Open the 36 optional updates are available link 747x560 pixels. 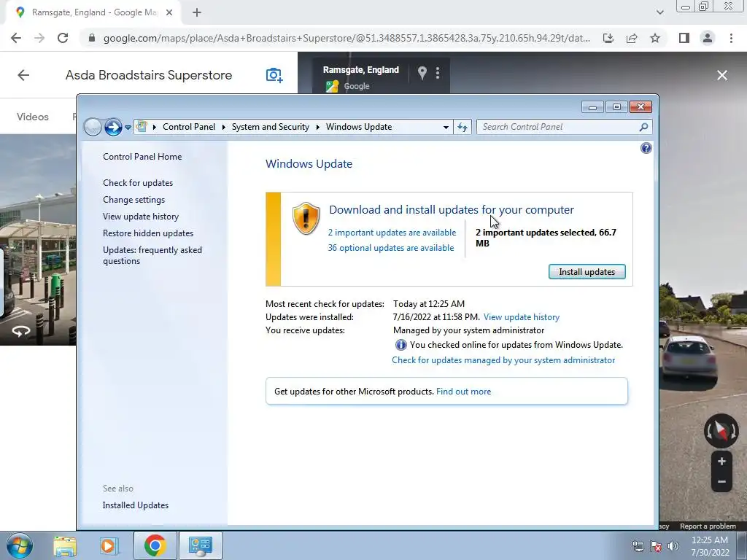(x=391, y=248)
